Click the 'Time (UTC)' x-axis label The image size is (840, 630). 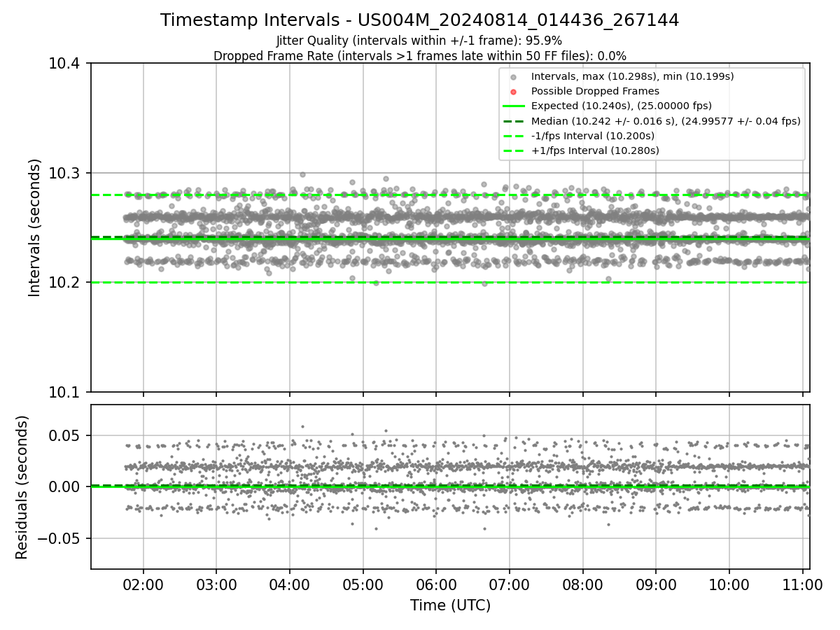pos(450,605)
